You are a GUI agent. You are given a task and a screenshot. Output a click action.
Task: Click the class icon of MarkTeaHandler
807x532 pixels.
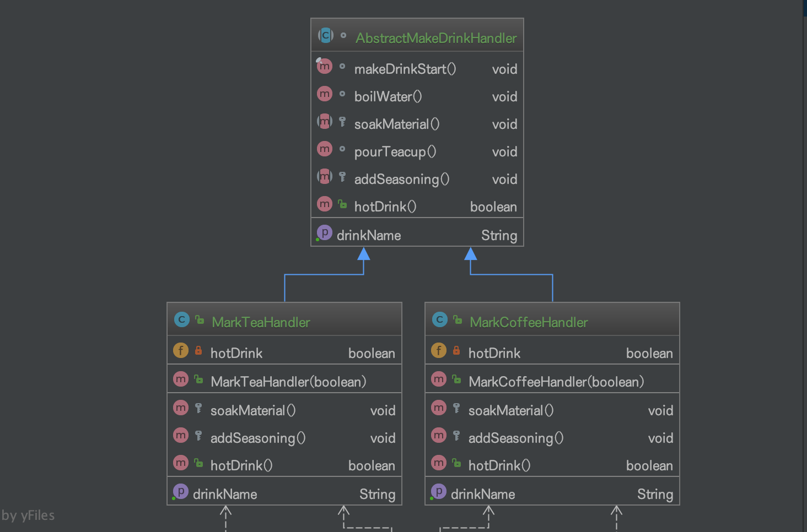pos(181,320)
